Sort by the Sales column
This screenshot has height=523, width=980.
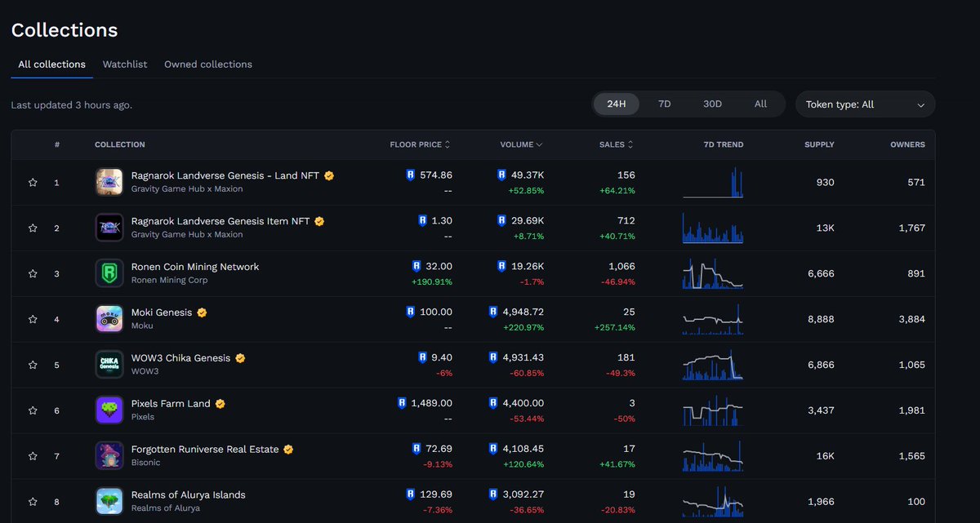[x=616, y=144]
